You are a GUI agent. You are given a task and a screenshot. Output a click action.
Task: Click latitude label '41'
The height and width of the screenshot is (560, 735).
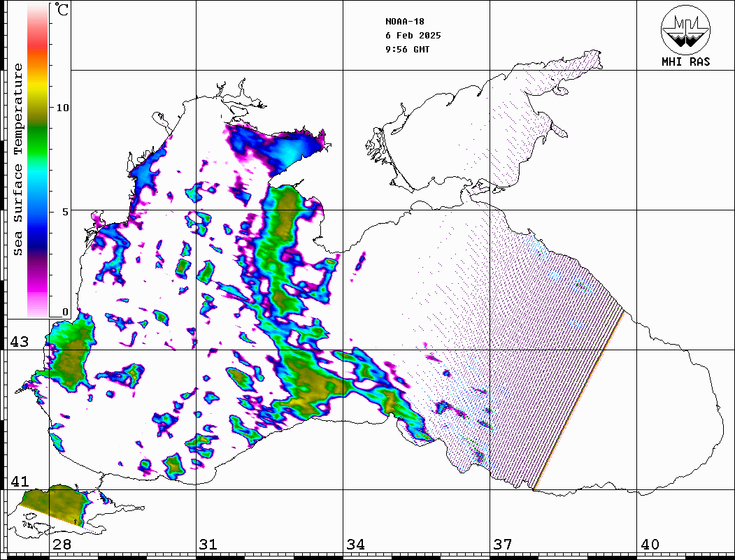point(20,482)
